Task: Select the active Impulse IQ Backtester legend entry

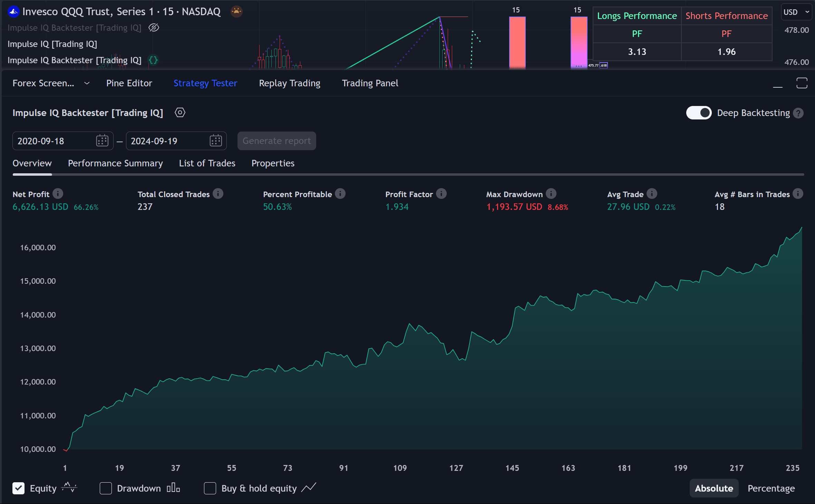Action: [75, 60]
